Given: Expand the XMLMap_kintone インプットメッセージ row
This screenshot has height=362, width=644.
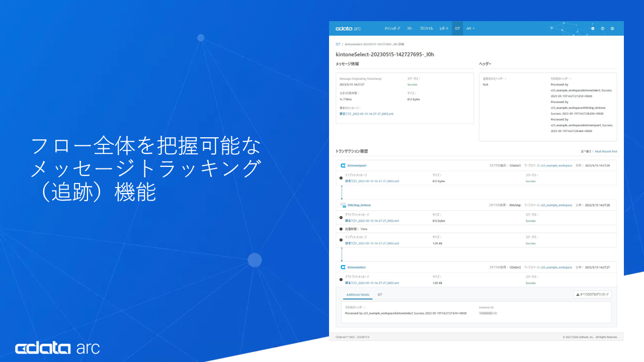Looking at the screenshot, I should point(341,240).
